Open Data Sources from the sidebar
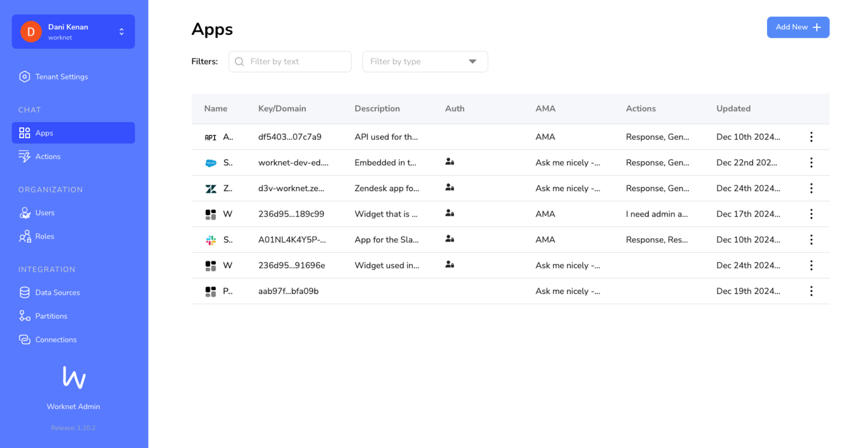Screen dimensions: 868x448 click(58, 293)
